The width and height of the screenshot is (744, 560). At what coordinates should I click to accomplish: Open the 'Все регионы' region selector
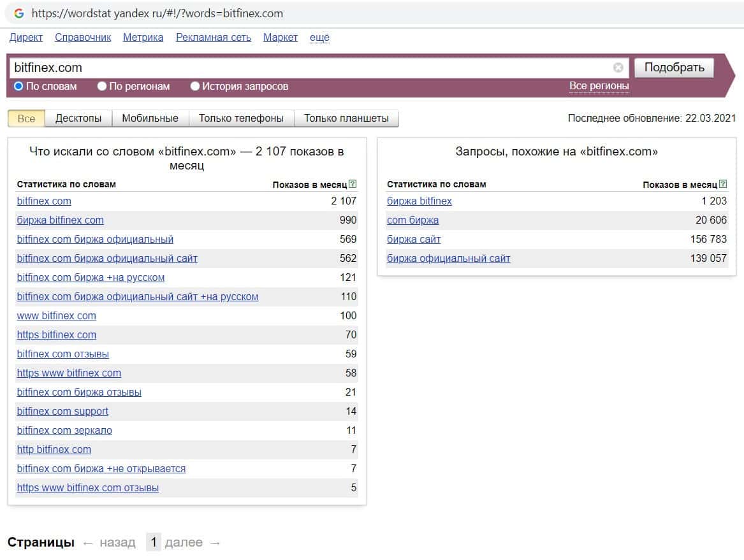coord(599,86)
